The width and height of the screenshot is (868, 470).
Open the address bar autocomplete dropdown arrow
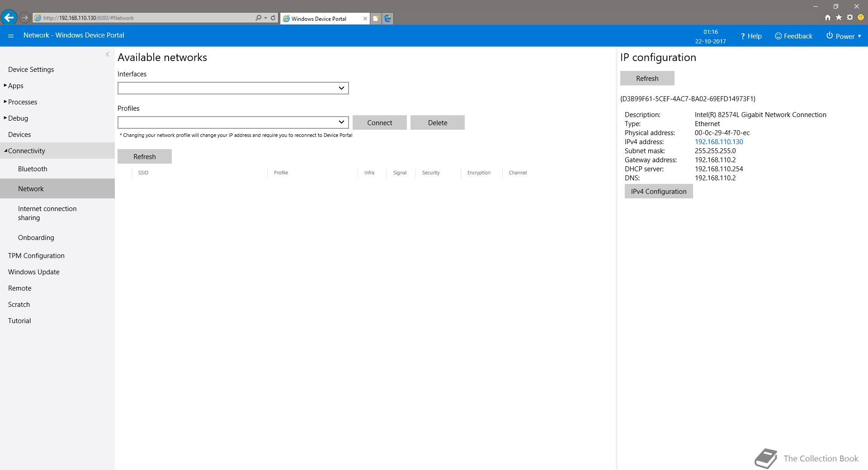(265, 18)
